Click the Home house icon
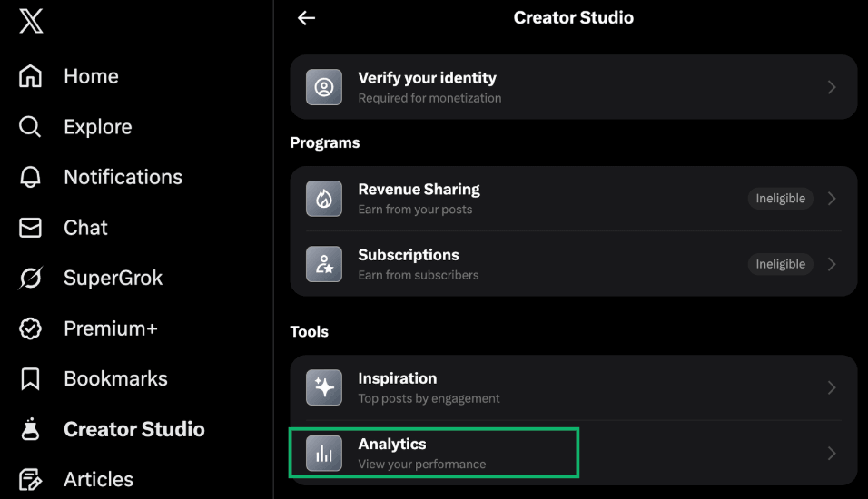The image size is (868, 499). click(x=31, y=76)
